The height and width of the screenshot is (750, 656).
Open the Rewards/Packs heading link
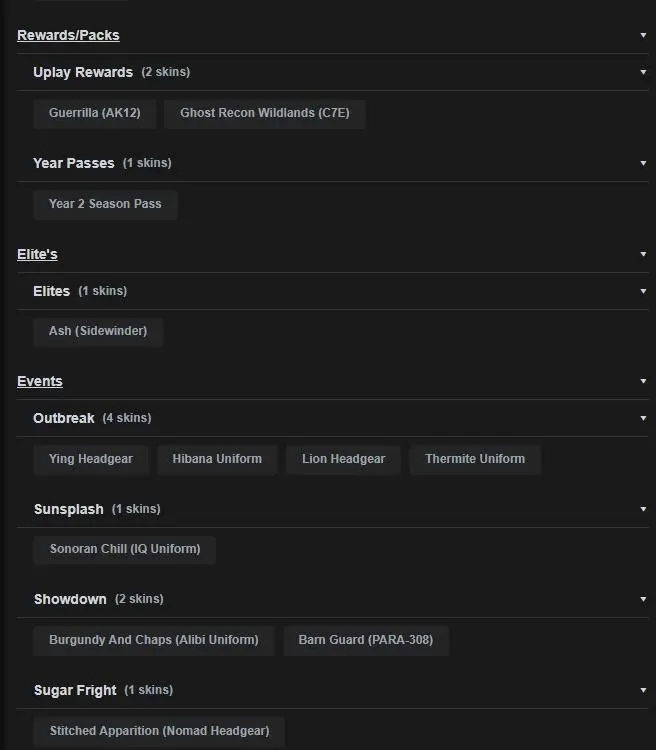[68, 36]
